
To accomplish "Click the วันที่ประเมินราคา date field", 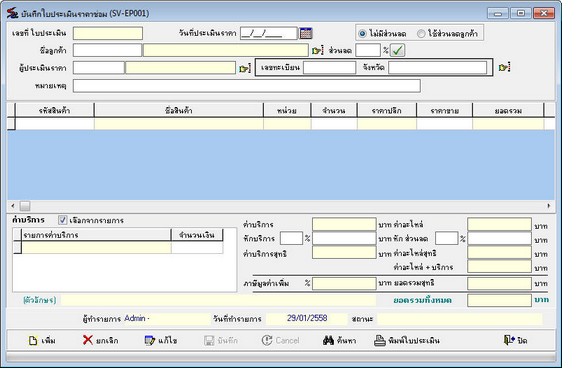I will pos(269,33).
